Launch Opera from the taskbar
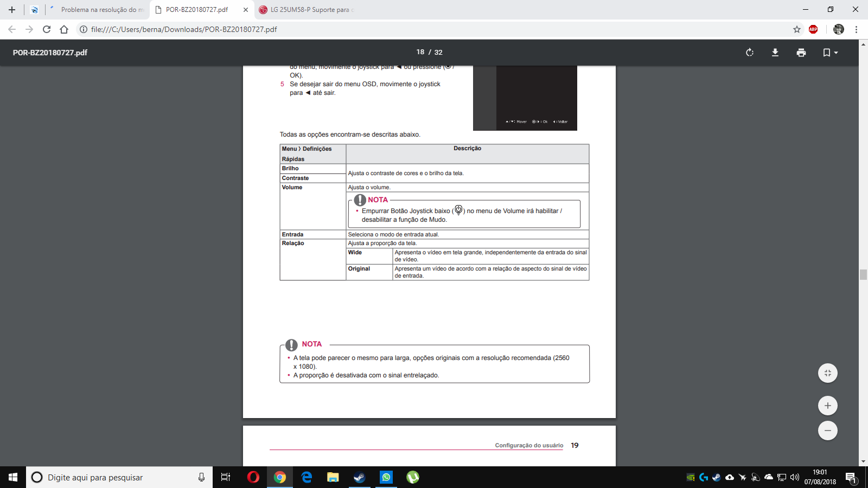868x488 pixels. (253, 477)
